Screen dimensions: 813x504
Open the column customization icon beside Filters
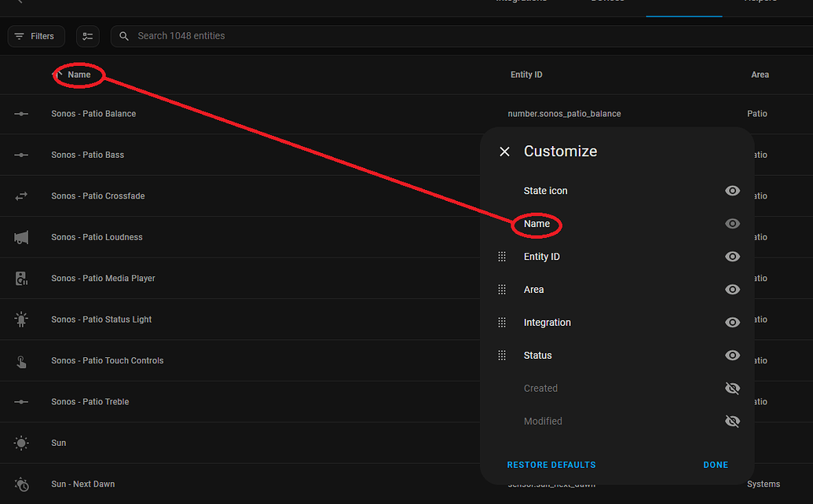pyautogui.click(x=87, y=36)
